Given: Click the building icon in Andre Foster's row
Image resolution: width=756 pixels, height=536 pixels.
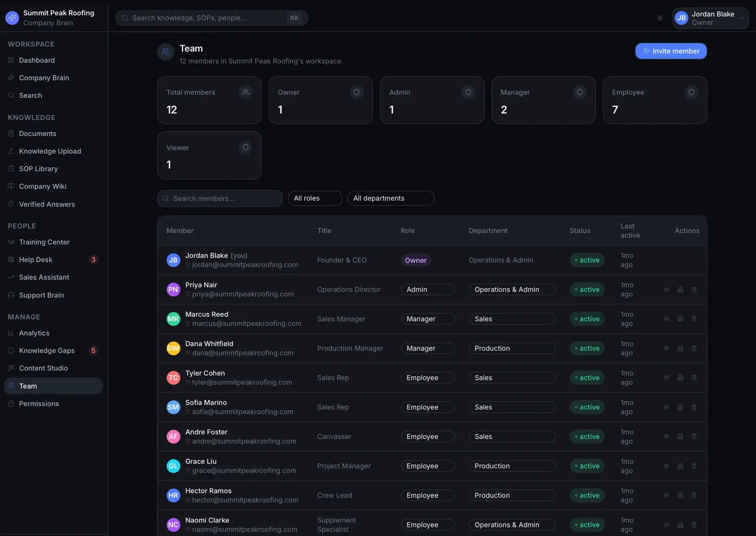Looking at the screenshot, I should [x=680, y=436].
